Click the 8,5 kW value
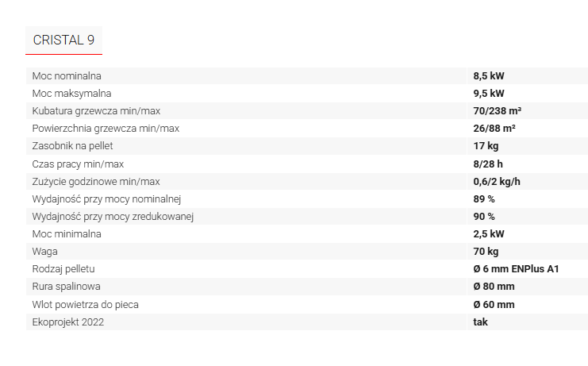Screen dimensions: 588x366 coord(489,75)
